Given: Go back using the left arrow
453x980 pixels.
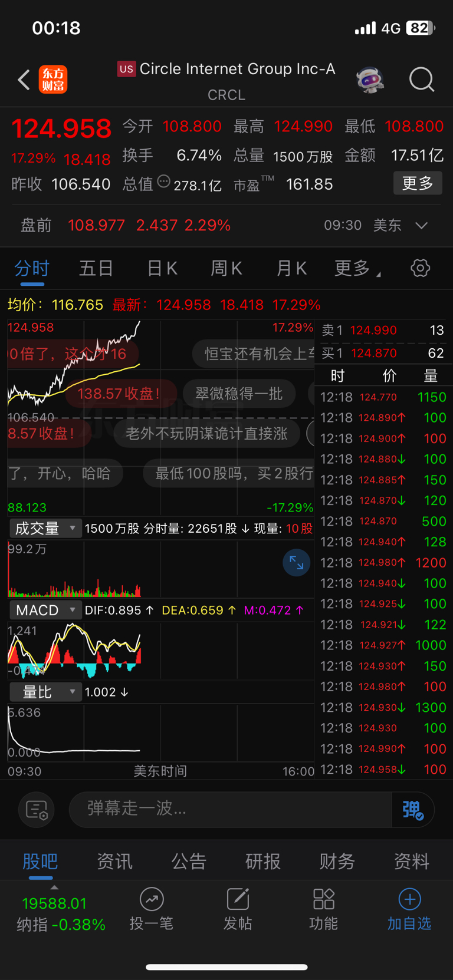Looking at the screenshot, I should click(24, 80).
